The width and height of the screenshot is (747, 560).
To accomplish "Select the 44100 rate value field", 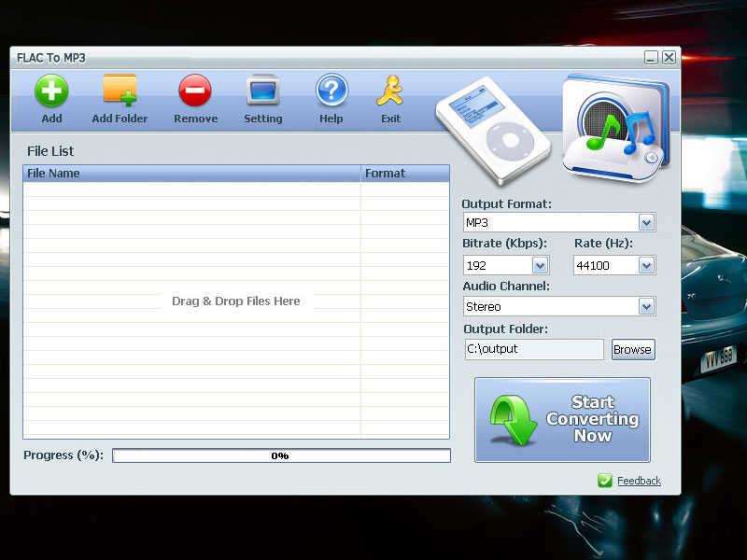I will (x=614, y=265).
